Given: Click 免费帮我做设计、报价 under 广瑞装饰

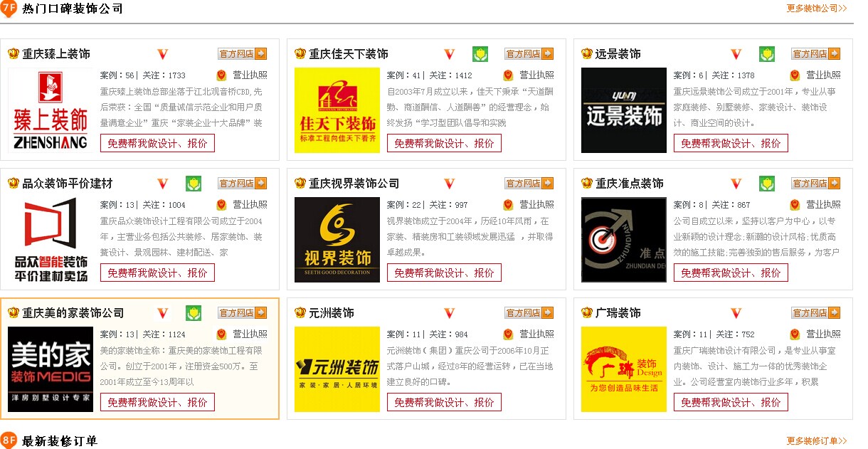Looking at the screenshot, I should pyautogui.click(x=731, y=402).
